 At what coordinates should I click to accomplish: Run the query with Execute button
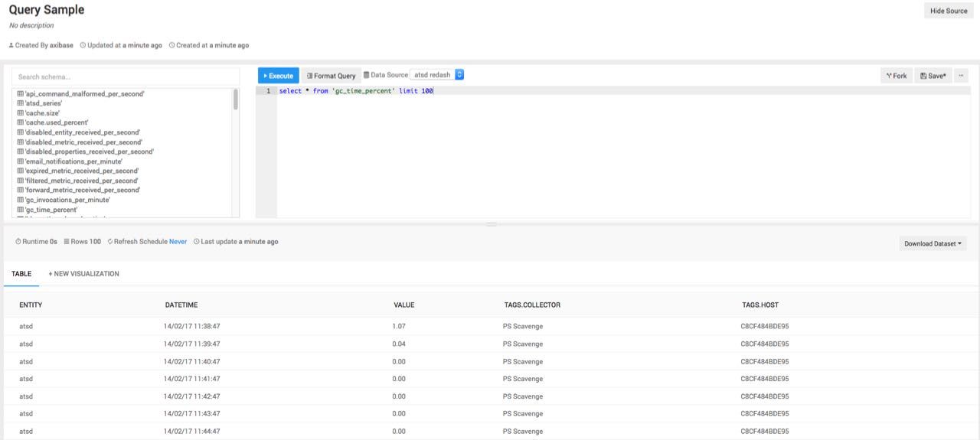pos(278,76)
